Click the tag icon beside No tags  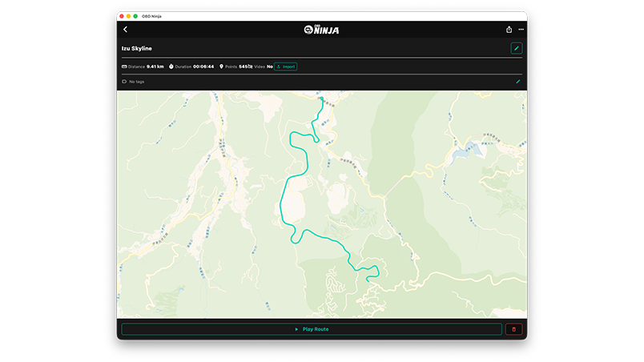(124, 81)
